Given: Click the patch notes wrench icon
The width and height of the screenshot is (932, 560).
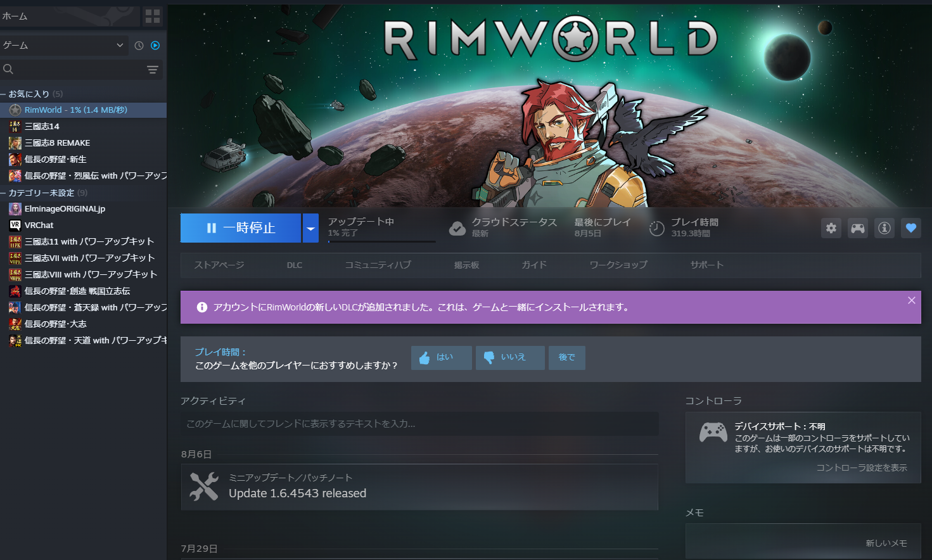Looking at the screenshot, I should (x=204, y=487).
